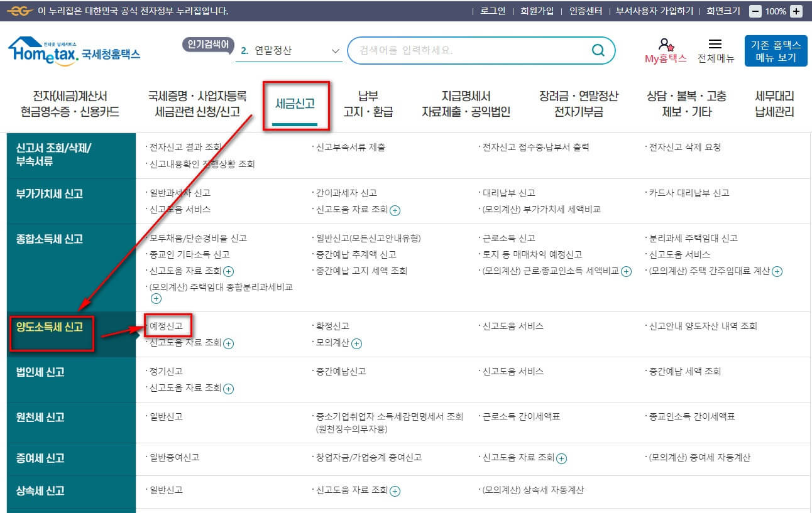Open 전자신고 접수증·납부서 출력 link
The width and height of the screenshot is (812, 513).
(535, 148)
